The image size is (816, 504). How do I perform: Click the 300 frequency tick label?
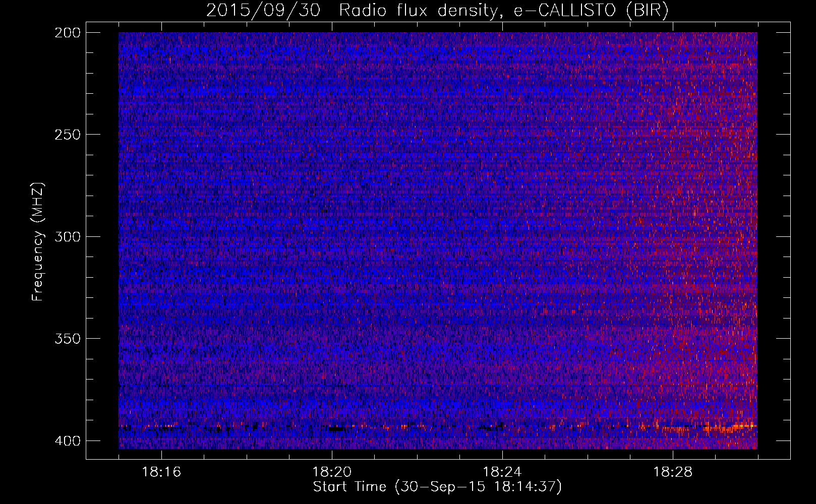tap(68, 236)
